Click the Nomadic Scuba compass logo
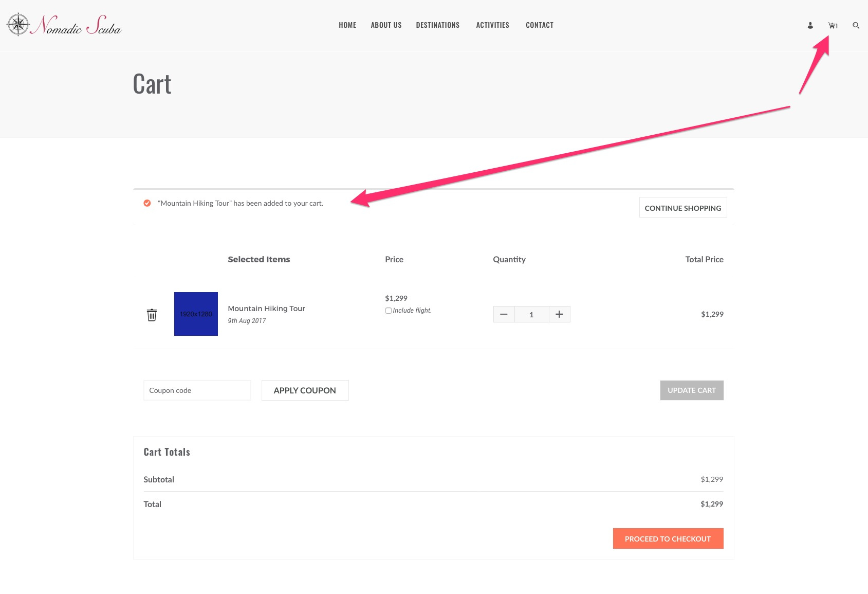The width and height of the screenshot is (868, 594). tap(19, 24)
